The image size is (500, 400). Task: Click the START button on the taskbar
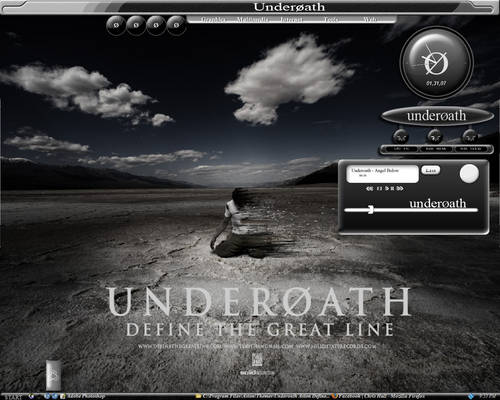click(x=13, y=396)
